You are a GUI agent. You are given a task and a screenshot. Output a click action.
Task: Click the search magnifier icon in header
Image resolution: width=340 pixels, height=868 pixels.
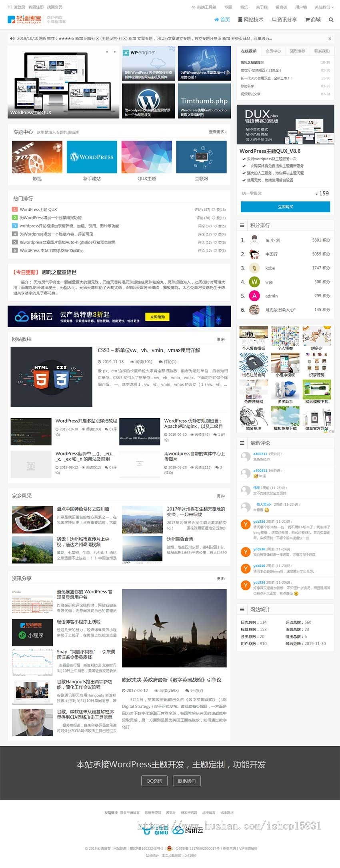[x=331, y=20]
